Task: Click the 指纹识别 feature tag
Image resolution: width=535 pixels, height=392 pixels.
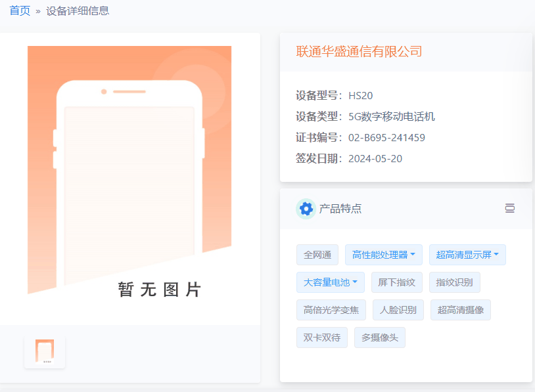Action: pos(455,282)
